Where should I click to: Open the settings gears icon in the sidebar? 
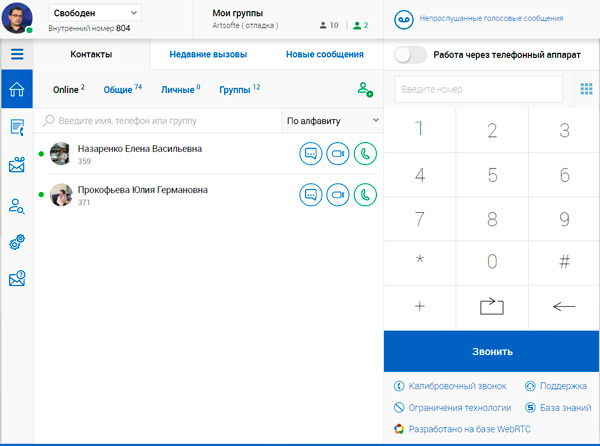(16, 242)
